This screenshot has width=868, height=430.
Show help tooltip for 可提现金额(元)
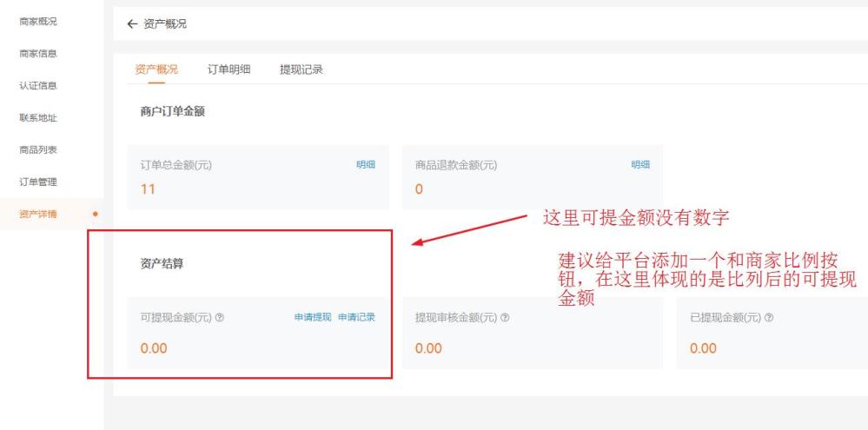click(220, 318)
